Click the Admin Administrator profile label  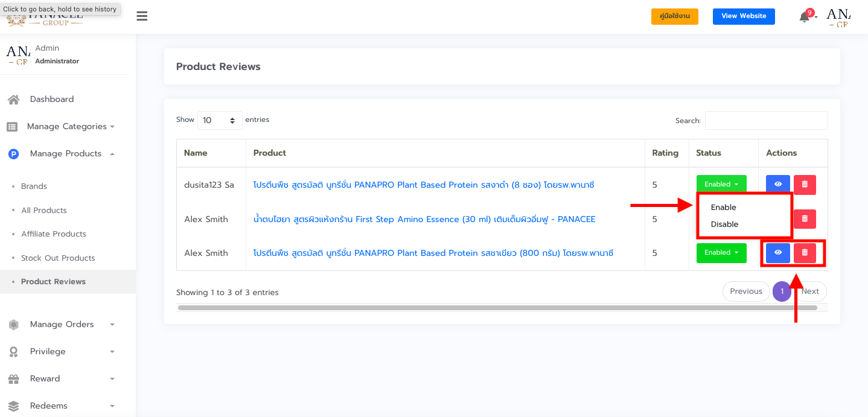click(x=57, y=54)
